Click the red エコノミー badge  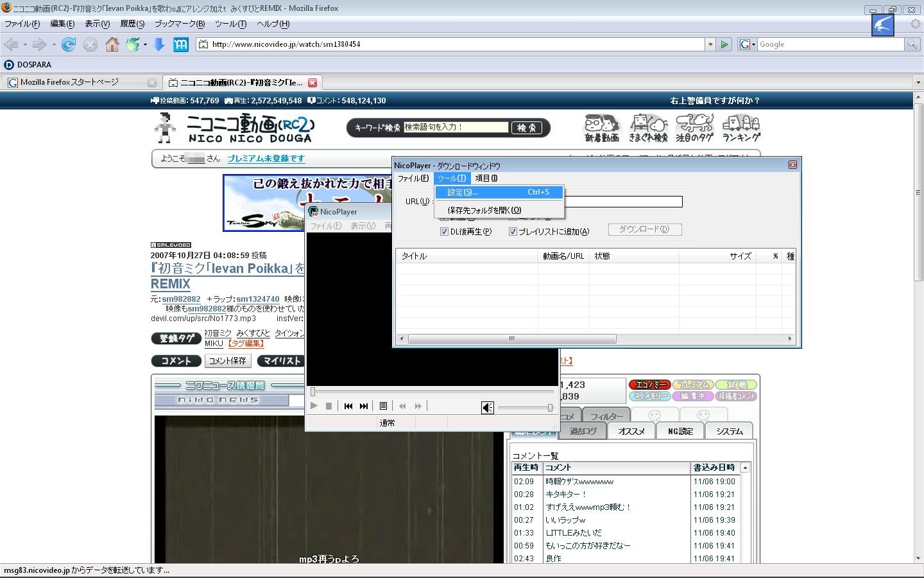coord(650,385)
